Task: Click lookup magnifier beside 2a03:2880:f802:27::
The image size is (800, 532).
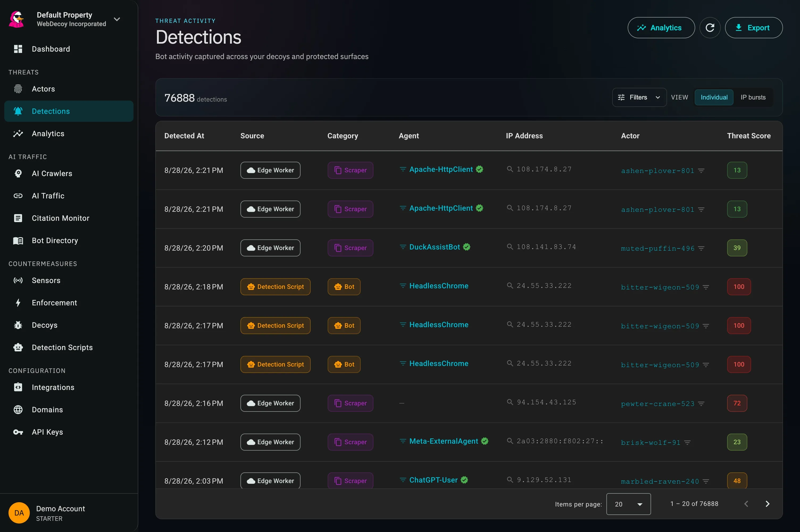Action: coord(510,441)
